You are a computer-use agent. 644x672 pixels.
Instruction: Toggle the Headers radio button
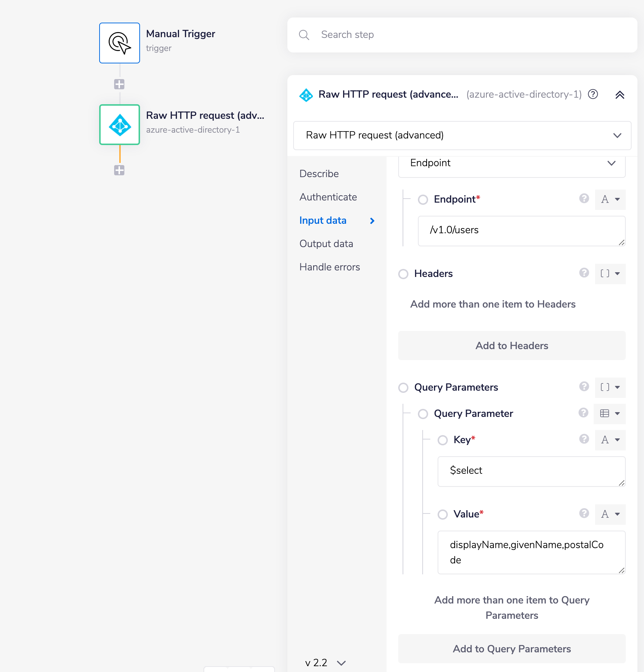tap(403, 274)
